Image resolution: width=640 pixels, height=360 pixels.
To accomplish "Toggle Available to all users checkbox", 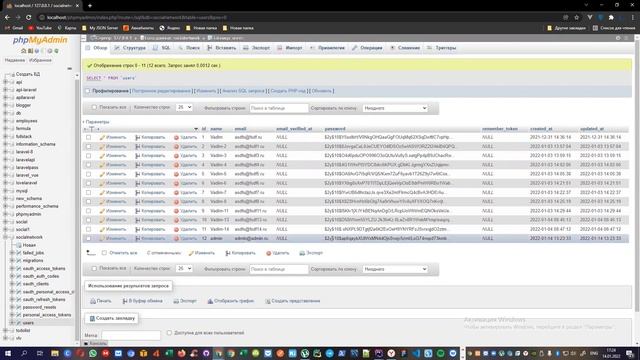I will pos(169,333).
